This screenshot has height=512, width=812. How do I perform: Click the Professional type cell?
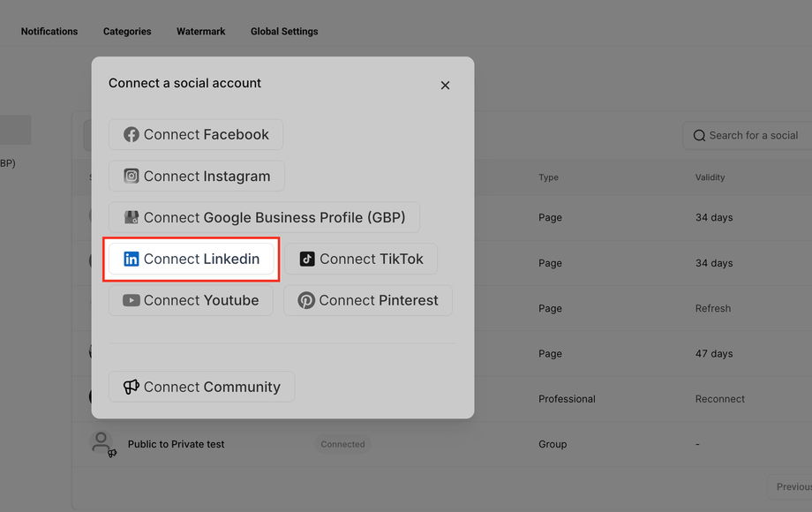tap(567, 399)
